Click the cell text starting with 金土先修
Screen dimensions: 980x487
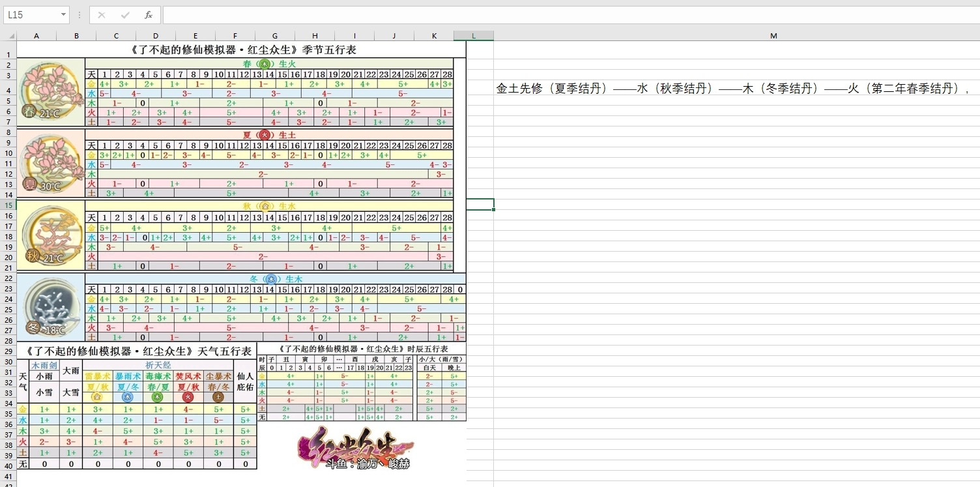733,89
